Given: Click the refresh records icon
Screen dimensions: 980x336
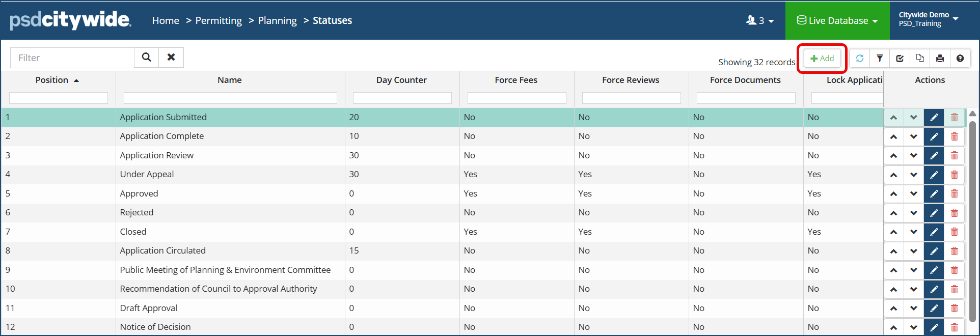Looking at the screenshot, I should point(860,59).
